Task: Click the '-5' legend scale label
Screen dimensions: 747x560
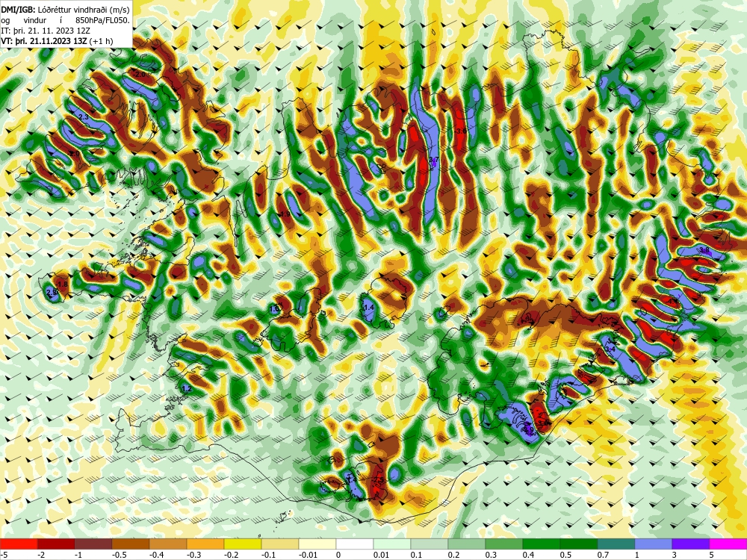Action: coord(3,555)
